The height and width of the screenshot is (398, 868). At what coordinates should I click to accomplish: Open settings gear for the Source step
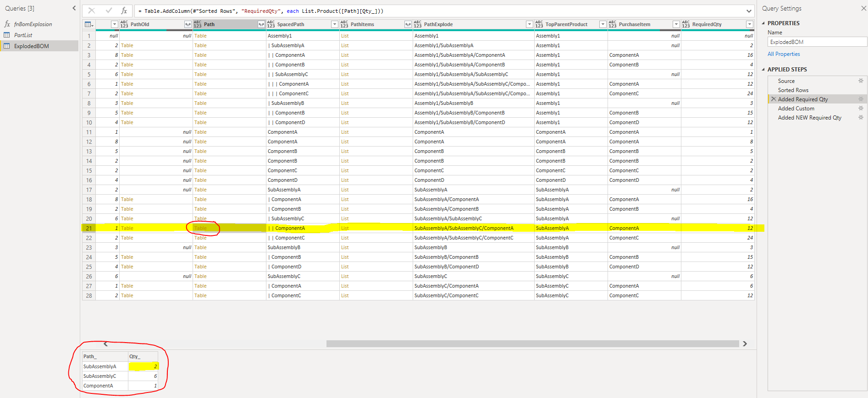(x=861, y=81)
